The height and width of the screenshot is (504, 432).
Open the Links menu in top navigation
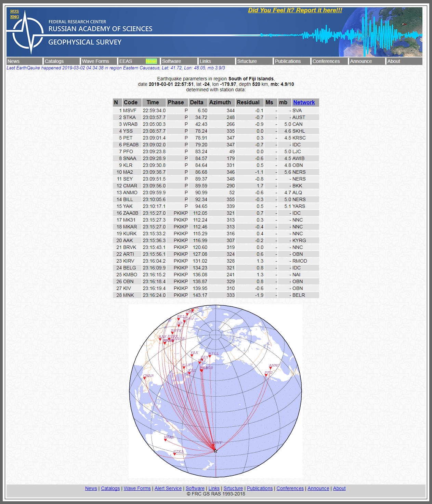(x=205, y=61)
